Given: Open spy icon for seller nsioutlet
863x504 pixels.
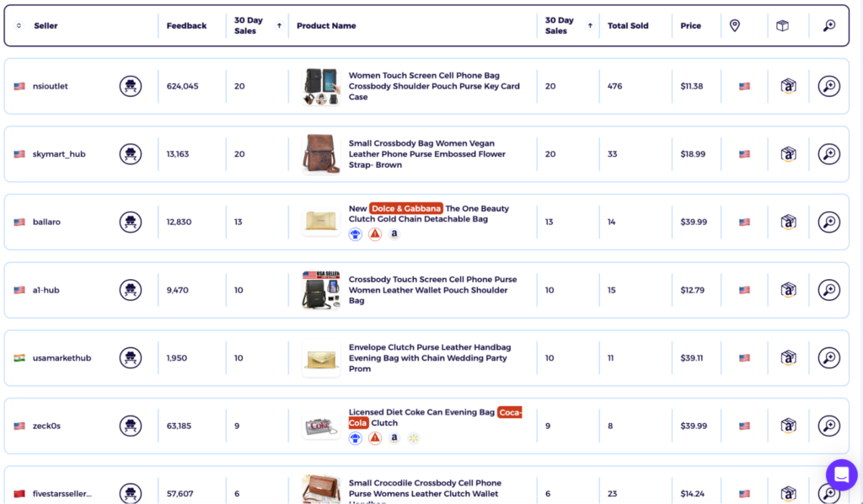Looking at the screenshot, I should coord(131,86).
